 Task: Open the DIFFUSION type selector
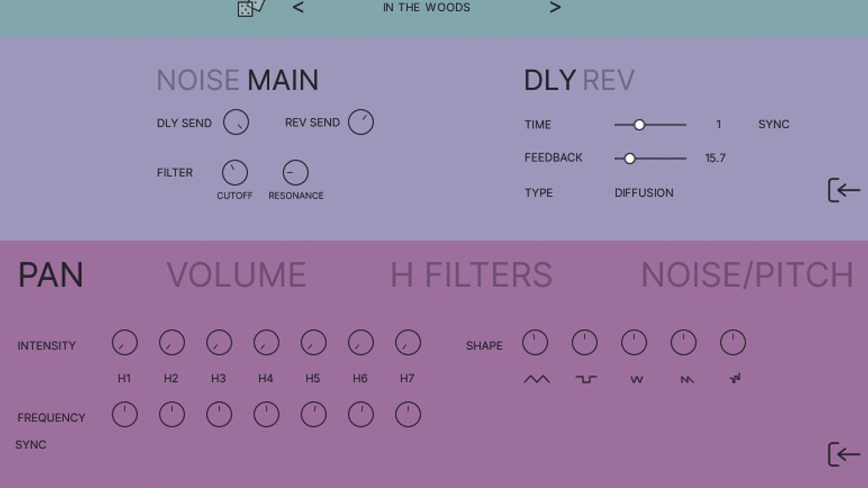pos(643,192)
